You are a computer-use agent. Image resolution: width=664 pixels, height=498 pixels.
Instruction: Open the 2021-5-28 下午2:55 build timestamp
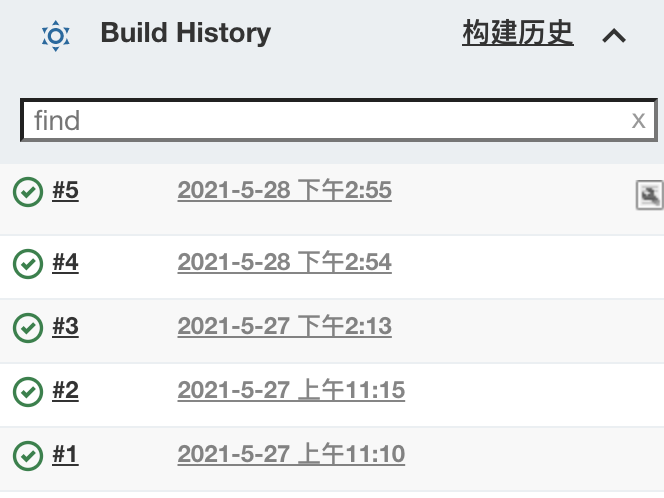click(285, 190)
